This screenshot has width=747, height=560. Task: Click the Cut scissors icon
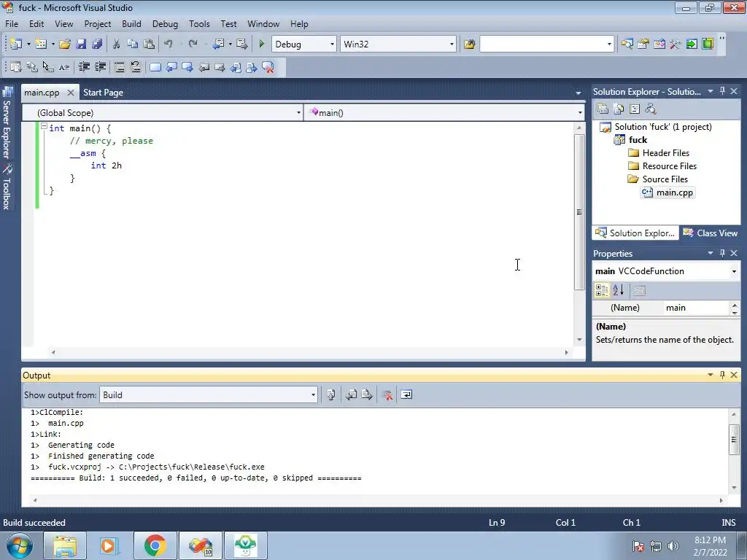click(116, 44)
